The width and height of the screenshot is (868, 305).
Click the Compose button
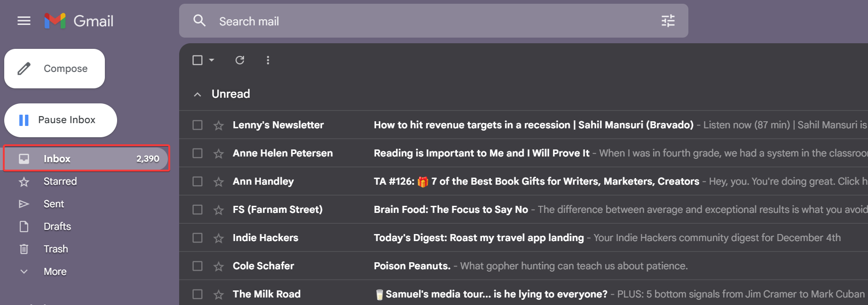[x=55, y=69]
